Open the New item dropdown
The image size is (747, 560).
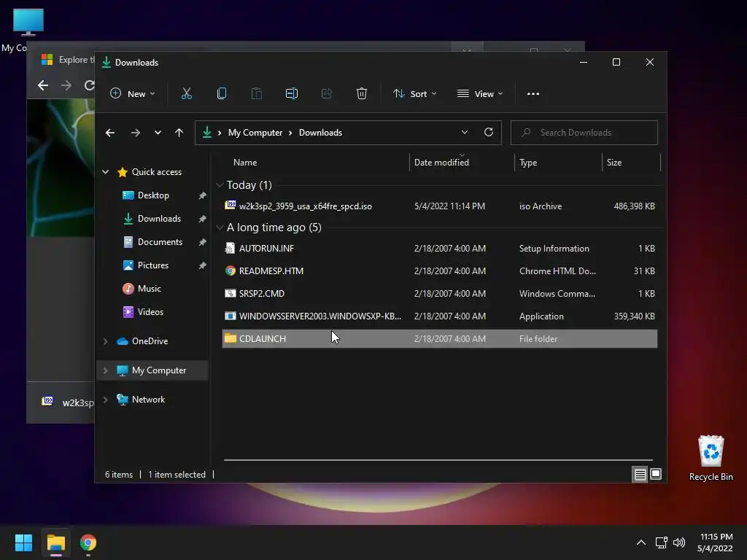click(133, 94)
